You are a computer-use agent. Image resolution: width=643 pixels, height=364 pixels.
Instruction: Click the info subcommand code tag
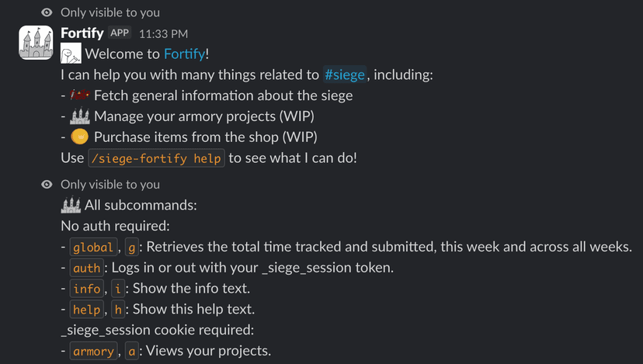[86, 289]
